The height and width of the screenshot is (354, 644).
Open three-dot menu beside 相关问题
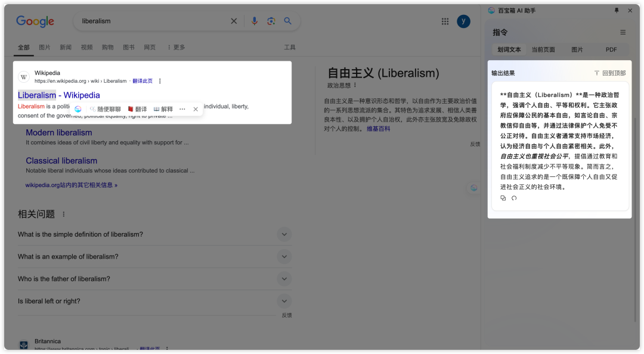coord(63,215)
